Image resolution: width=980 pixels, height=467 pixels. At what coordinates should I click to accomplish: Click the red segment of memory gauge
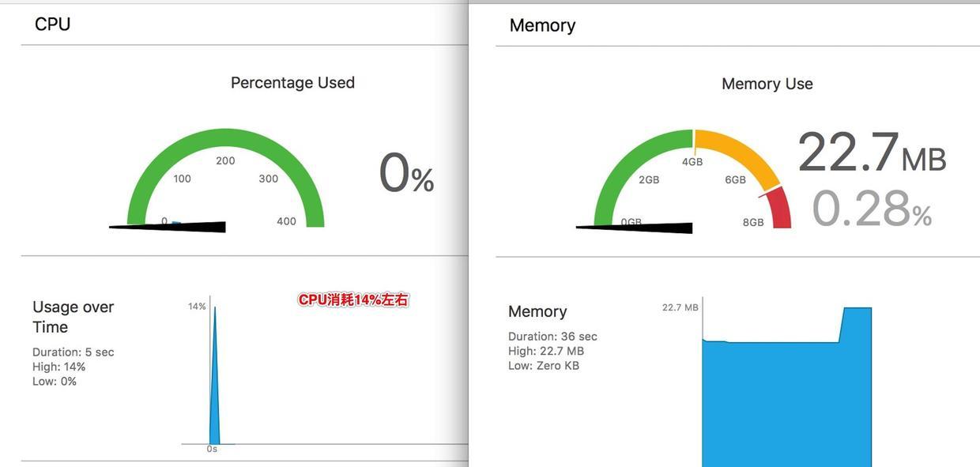pos(779,209)
